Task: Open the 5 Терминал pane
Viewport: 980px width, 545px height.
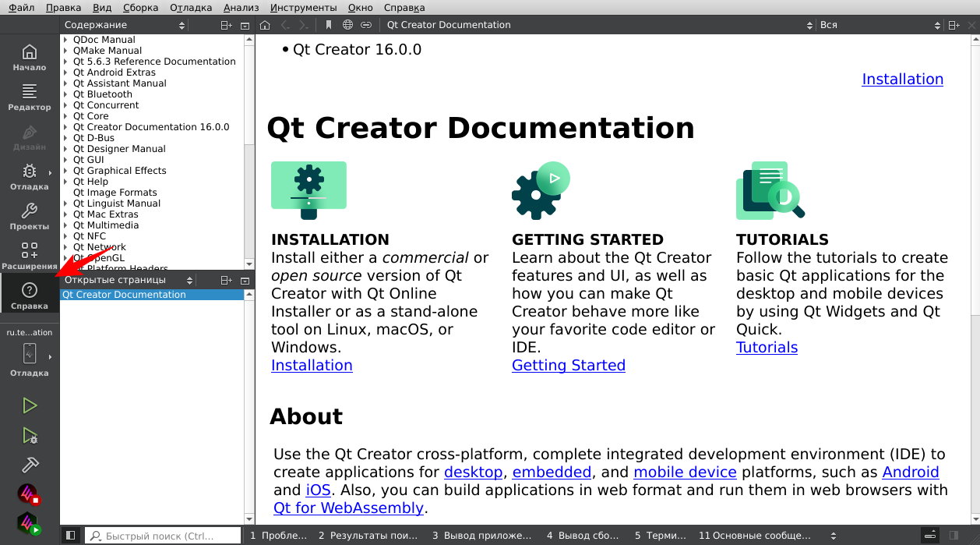Action: 660,536
